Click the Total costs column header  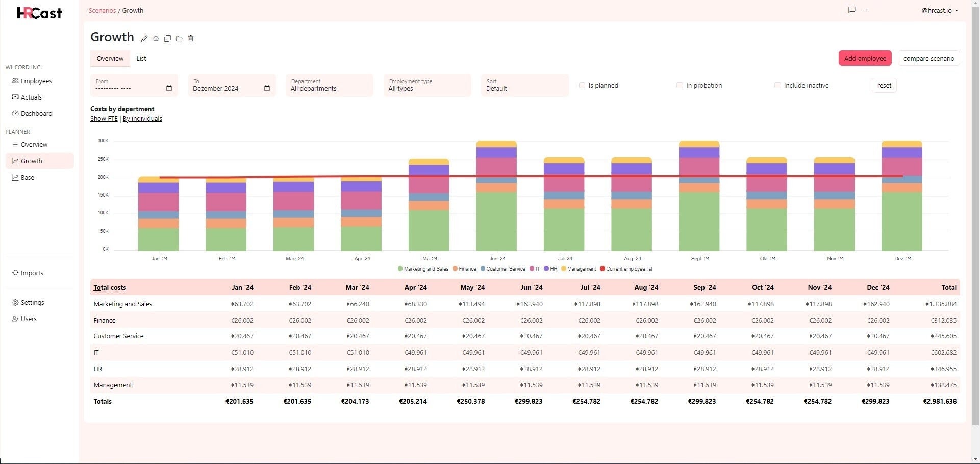[110, 287]
